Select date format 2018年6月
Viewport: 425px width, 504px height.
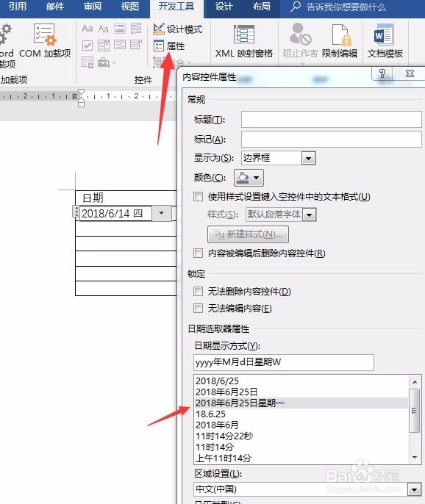pos(301,425)
